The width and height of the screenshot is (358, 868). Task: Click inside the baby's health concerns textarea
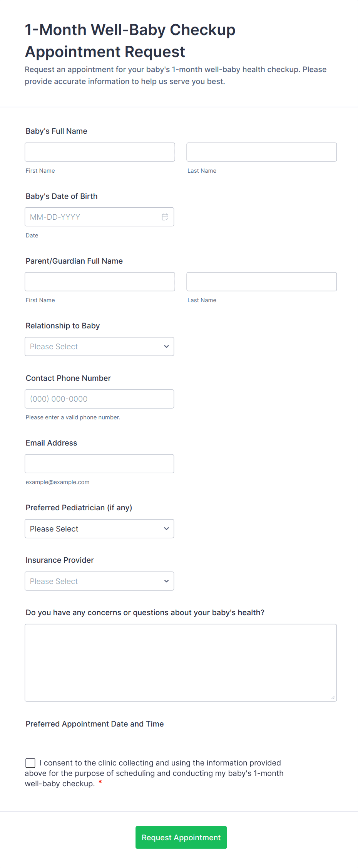tap(181, 663)
